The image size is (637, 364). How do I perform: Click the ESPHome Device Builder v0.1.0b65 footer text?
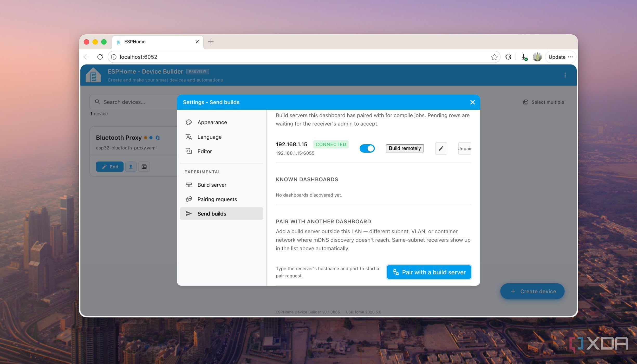pyautogui.click(x=308, y=312)
